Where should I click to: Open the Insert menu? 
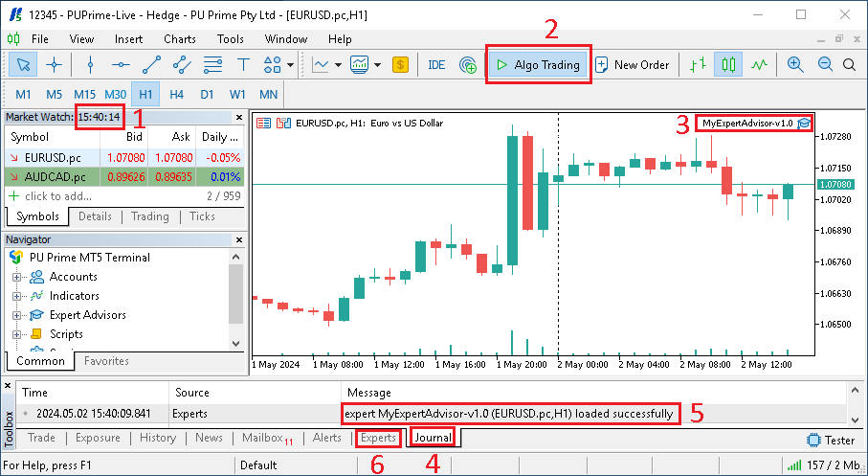coord(128,39)
